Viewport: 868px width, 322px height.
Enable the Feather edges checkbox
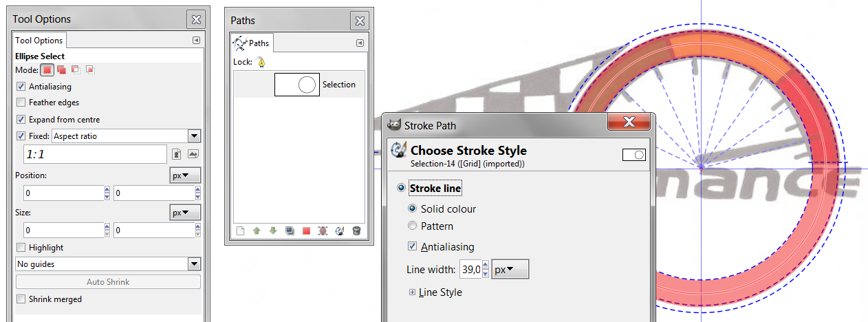click(21, 103)
